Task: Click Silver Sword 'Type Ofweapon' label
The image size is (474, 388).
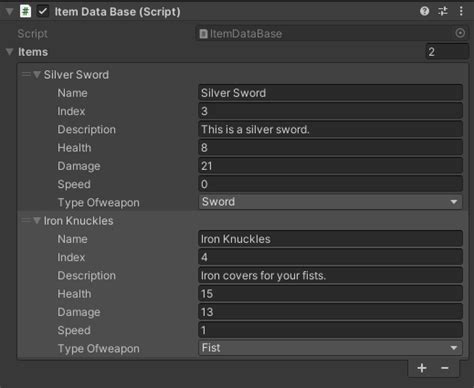Action: pos(99,203)
